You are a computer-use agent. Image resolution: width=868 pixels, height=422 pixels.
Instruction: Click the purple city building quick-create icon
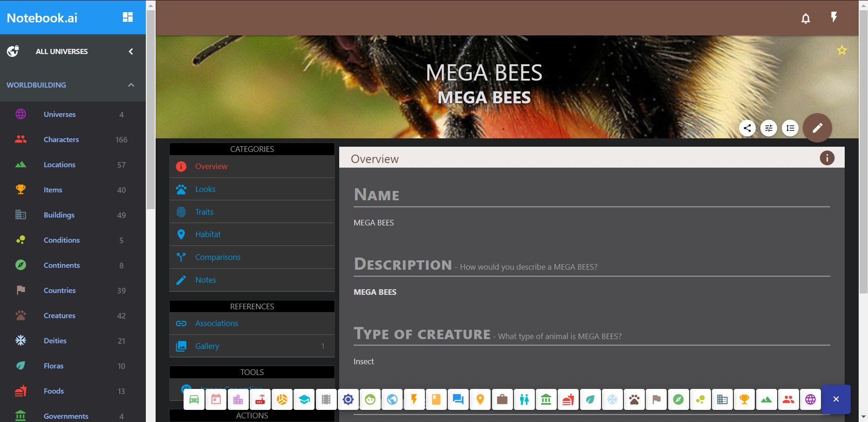(x=238, y=400)
